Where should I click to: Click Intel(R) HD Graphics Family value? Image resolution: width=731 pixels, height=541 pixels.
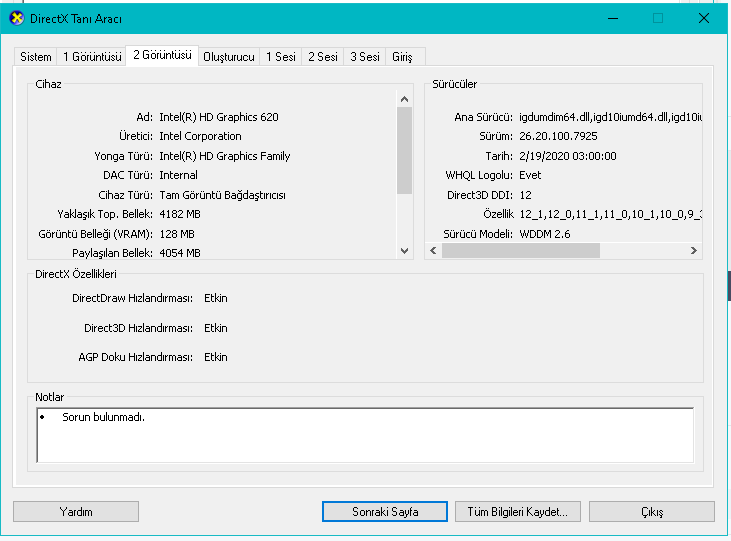(225, 156)
